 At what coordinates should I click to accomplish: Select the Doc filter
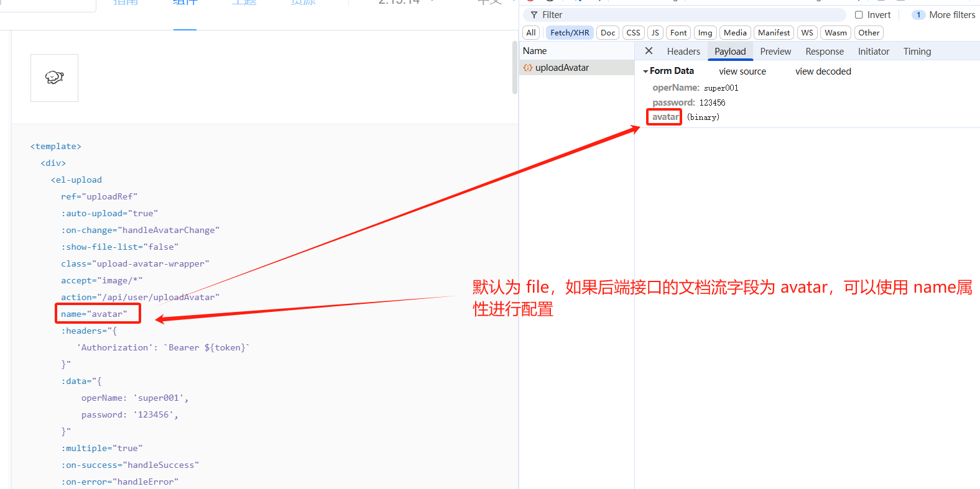tap(608, 33)
